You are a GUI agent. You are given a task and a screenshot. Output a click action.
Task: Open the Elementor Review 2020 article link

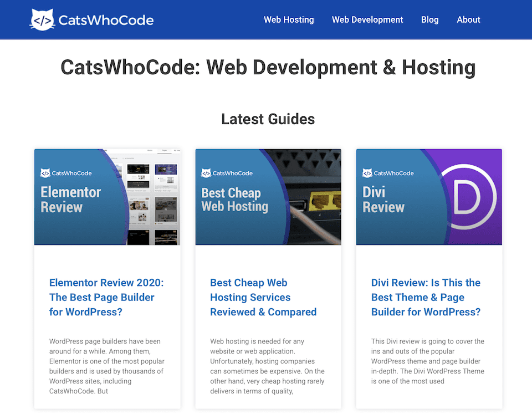(x=106, y=297)
